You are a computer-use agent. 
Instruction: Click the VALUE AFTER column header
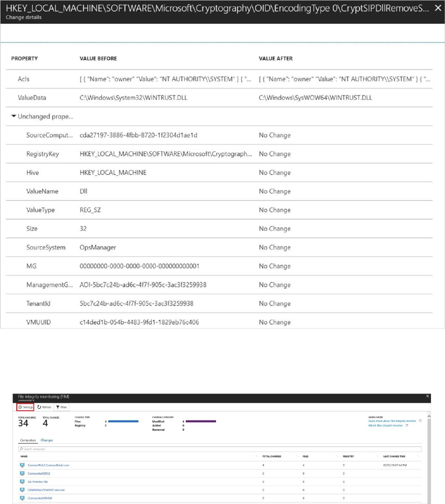tap(276, 58)
